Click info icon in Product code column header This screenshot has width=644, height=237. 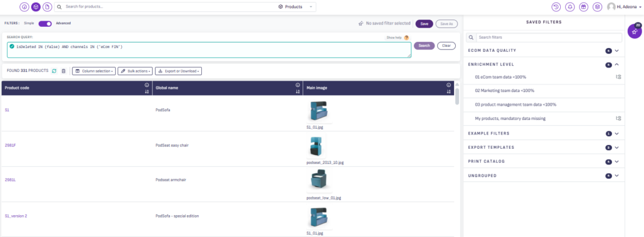[x=147, y=85]
